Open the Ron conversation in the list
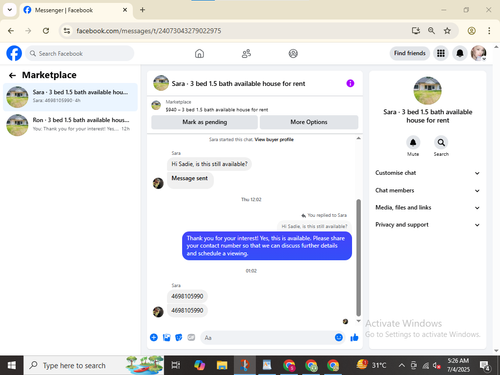500x375 pixels. click(70, 125)
